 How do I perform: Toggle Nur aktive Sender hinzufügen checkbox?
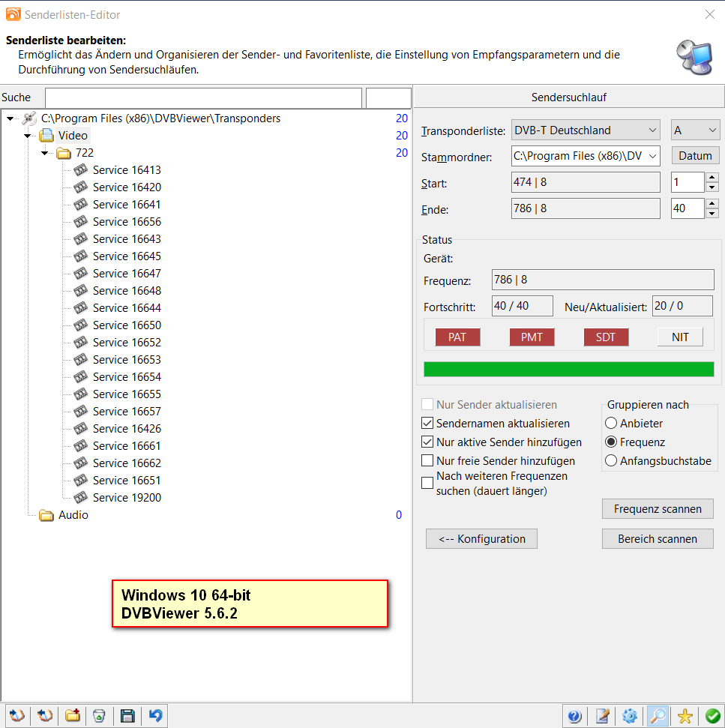pyautogui.click(x=427, y=442)
